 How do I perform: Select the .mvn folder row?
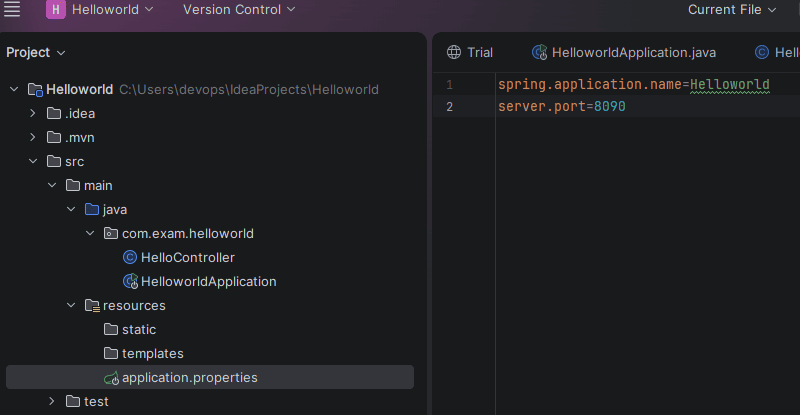tap(210, 137)
